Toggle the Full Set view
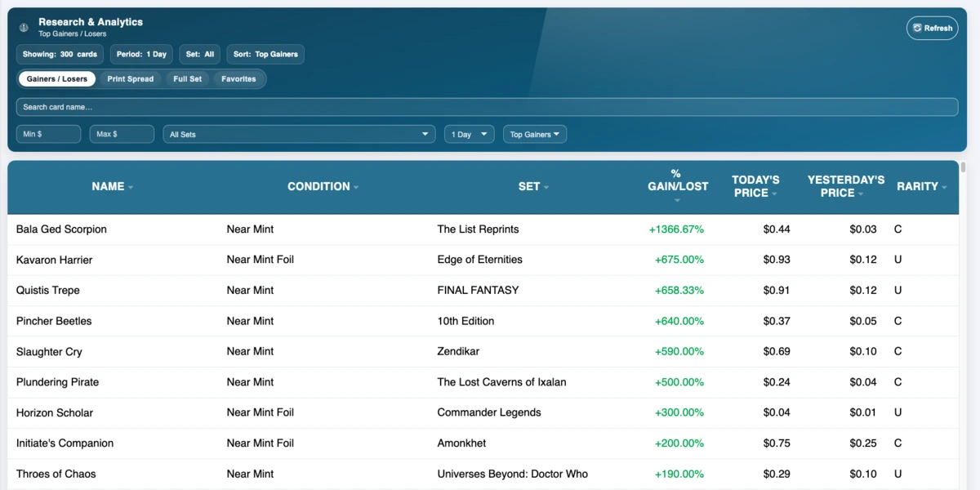 187,78
